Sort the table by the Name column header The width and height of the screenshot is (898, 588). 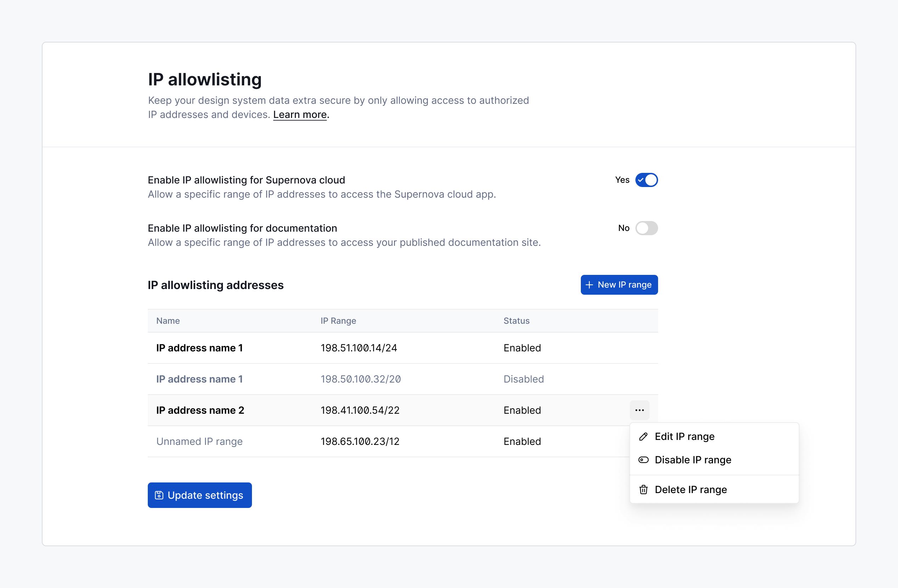tap(168, 321)
